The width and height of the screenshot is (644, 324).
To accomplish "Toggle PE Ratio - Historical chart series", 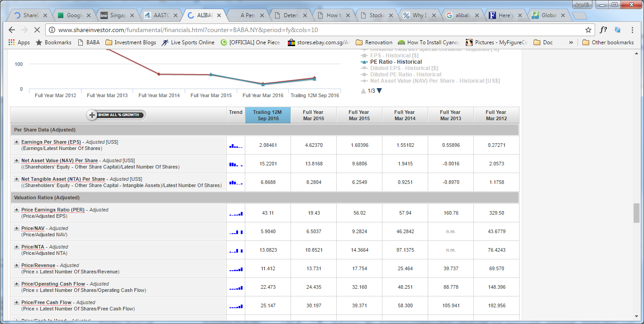I will click(x=391, y=62).
